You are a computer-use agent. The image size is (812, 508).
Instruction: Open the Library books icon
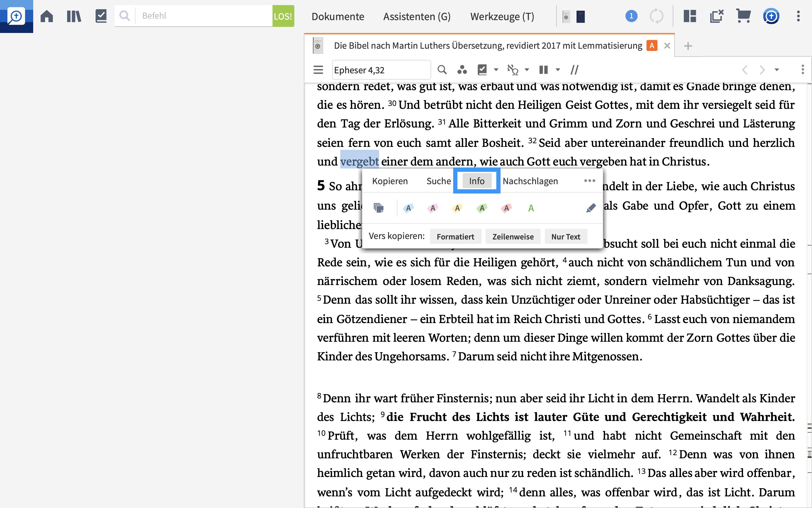74,16
